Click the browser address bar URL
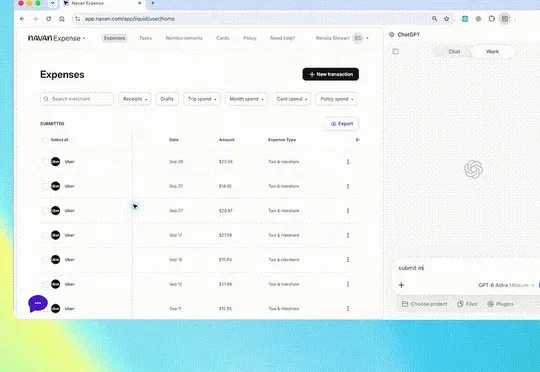 [x=130, y=19]
